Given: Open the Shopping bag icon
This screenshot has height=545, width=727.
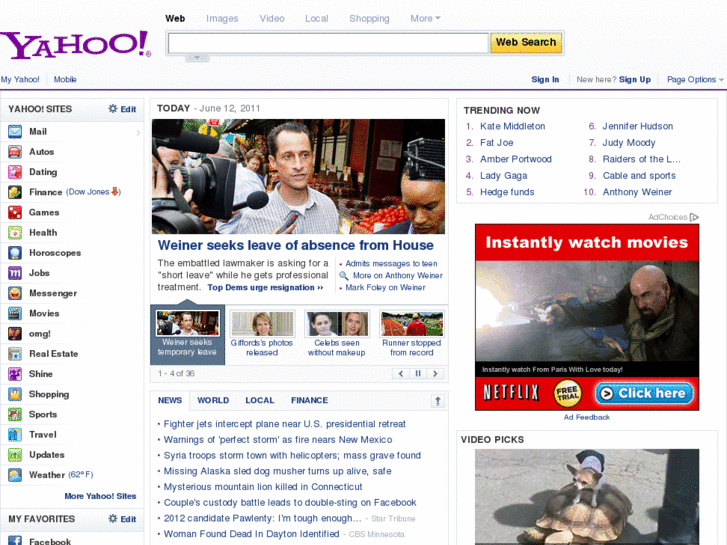Looking at the screenshot, I should click(15, 394).
